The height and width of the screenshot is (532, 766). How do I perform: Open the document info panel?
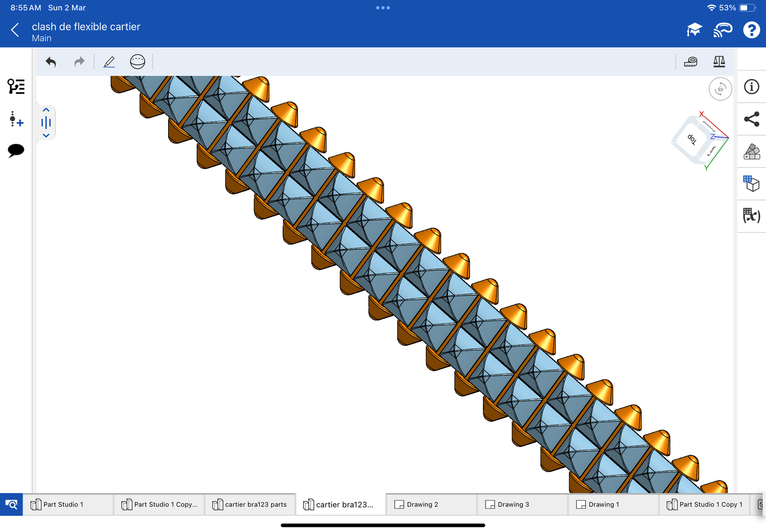pos(751,87)
